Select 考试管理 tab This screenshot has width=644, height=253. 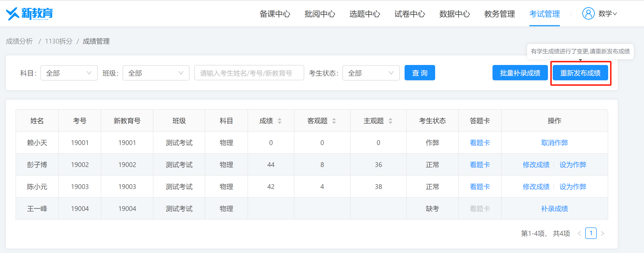coord(545,14)
